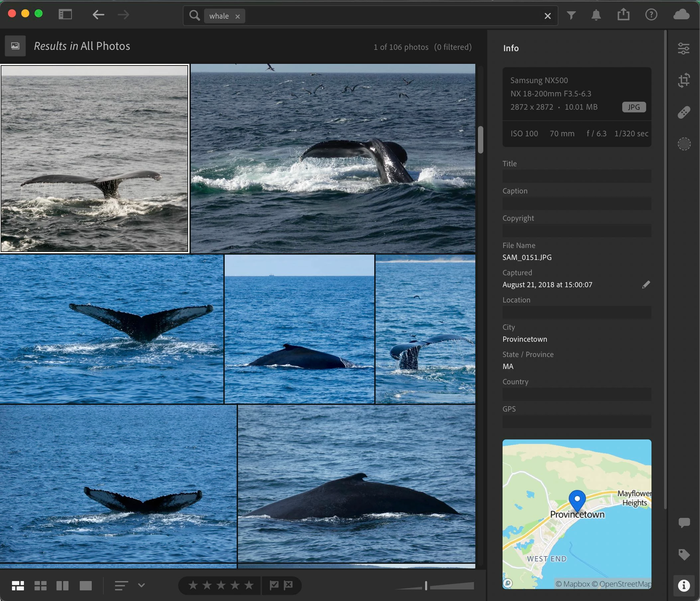The image size is (700, 601).
Task: Open cloud sync status
Action: pyautogui.click(x=681, y=15)
